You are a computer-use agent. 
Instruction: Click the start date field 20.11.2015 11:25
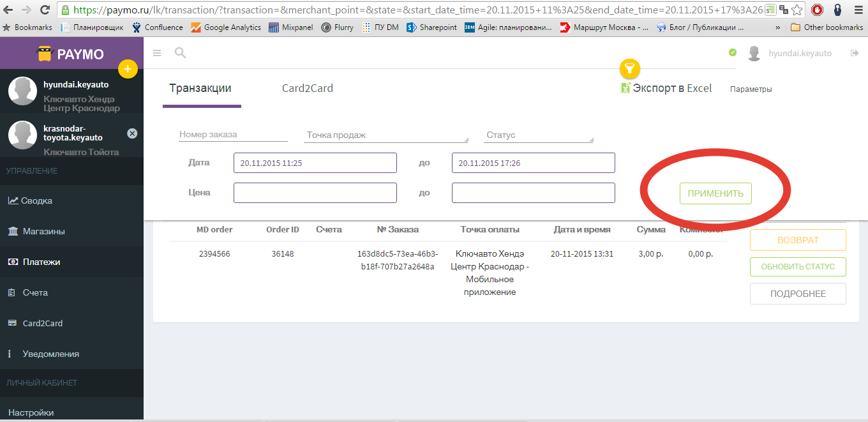pos(315,163)
